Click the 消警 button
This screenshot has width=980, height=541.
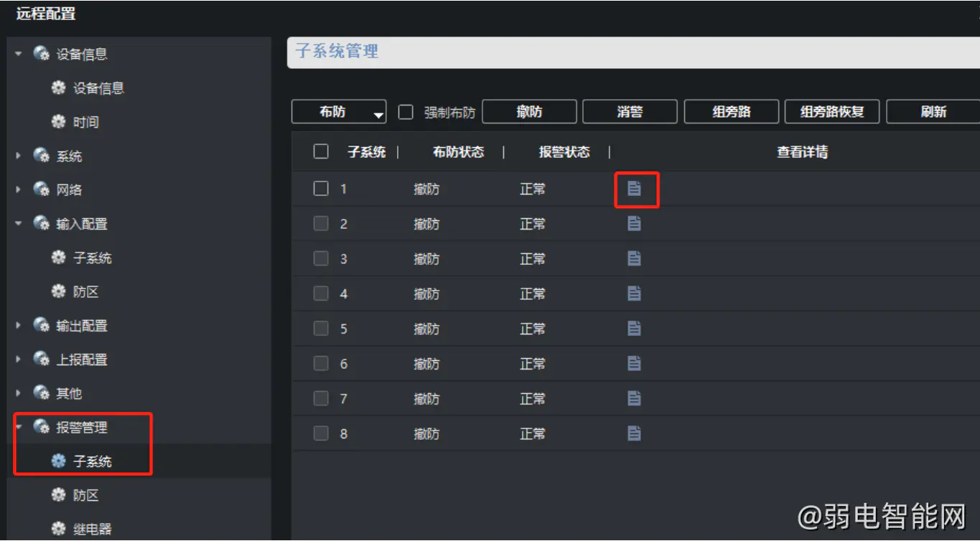[630, 112]
